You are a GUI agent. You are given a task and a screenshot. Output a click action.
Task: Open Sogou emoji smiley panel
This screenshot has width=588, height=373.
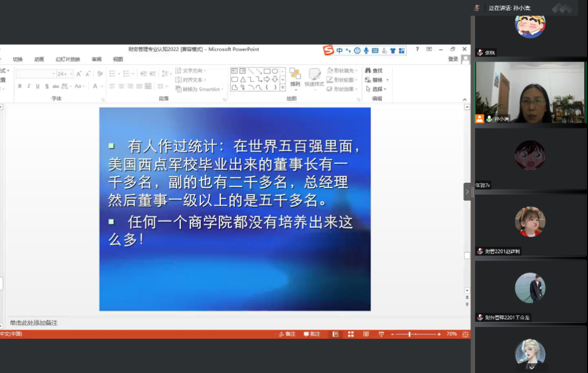click(357, 51)
